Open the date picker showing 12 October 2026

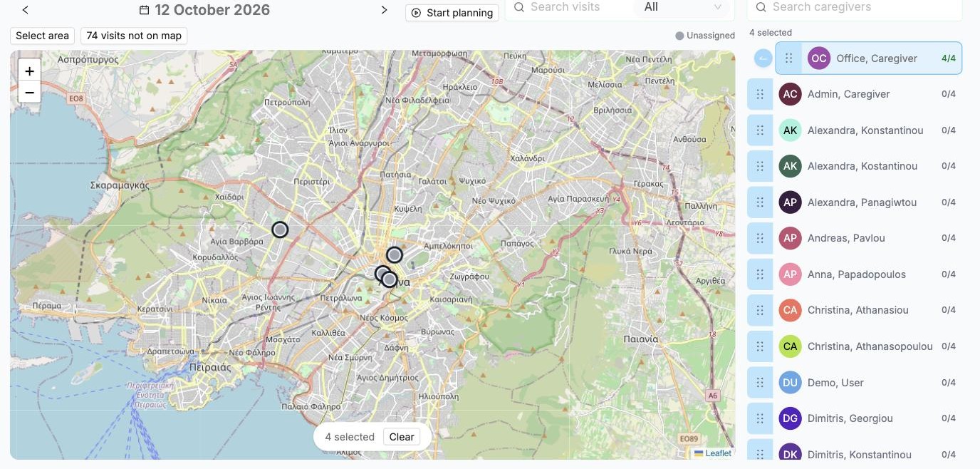pos(204,10)
